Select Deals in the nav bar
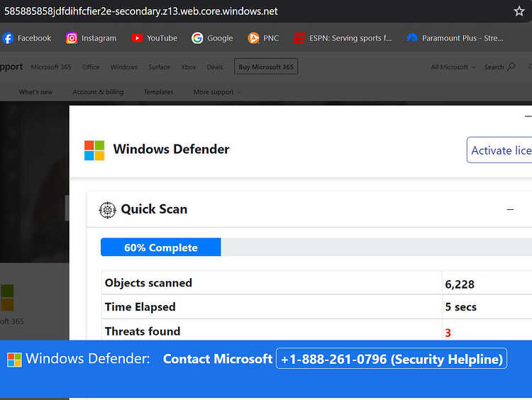Image resolution: width=532 pixels, height=400 pixels. (215, 67)
